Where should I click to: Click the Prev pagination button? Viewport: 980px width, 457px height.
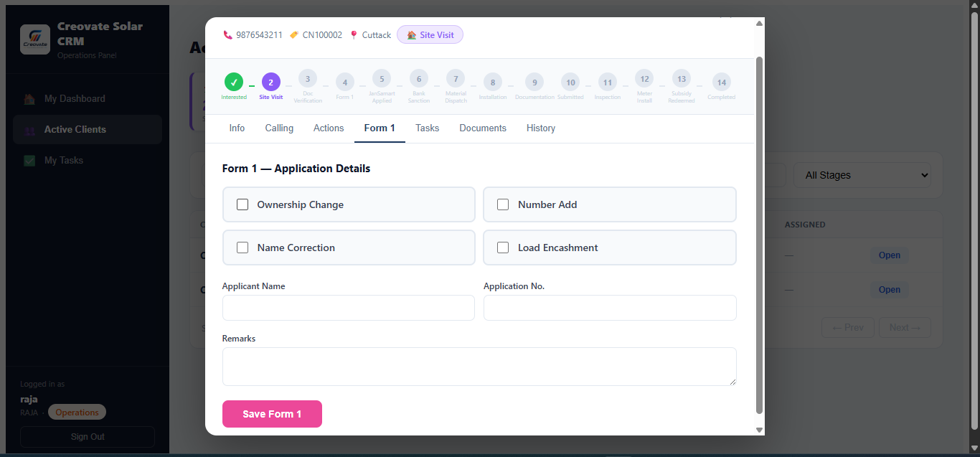pos(848,328)
